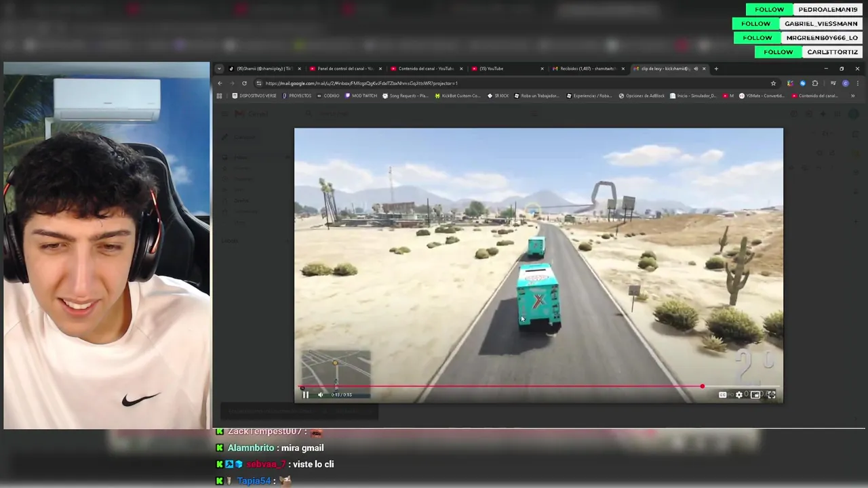Toggle closed captions on the video player

coord(723,394)
